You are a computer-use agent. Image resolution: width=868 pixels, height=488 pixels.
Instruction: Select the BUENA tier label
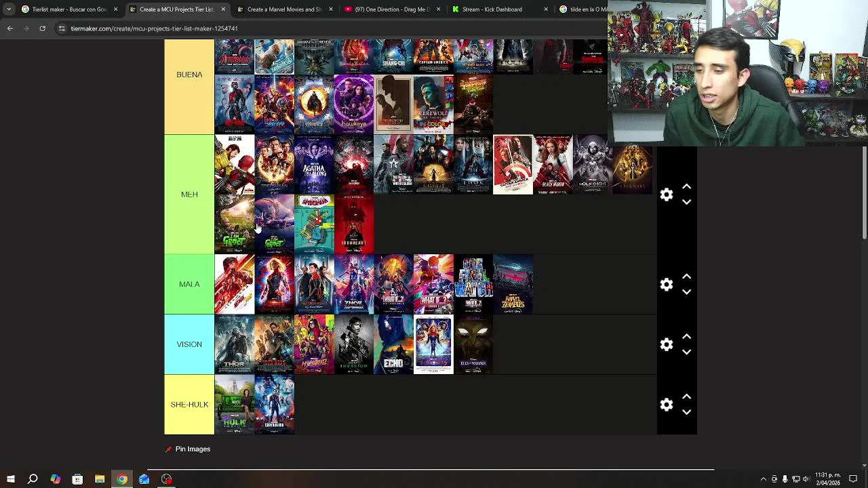pos(189,75)
